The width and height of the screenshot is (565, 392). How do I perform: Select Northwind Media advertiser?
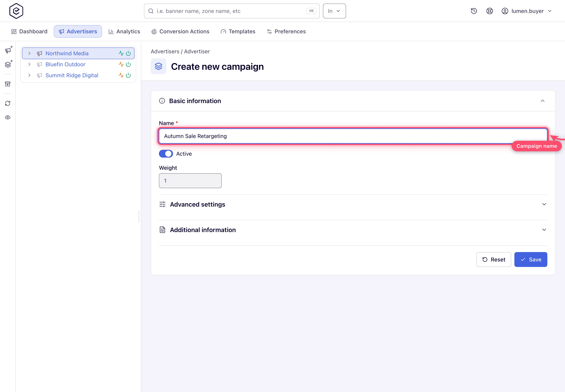pyautogui.click(x=67, y=53)
